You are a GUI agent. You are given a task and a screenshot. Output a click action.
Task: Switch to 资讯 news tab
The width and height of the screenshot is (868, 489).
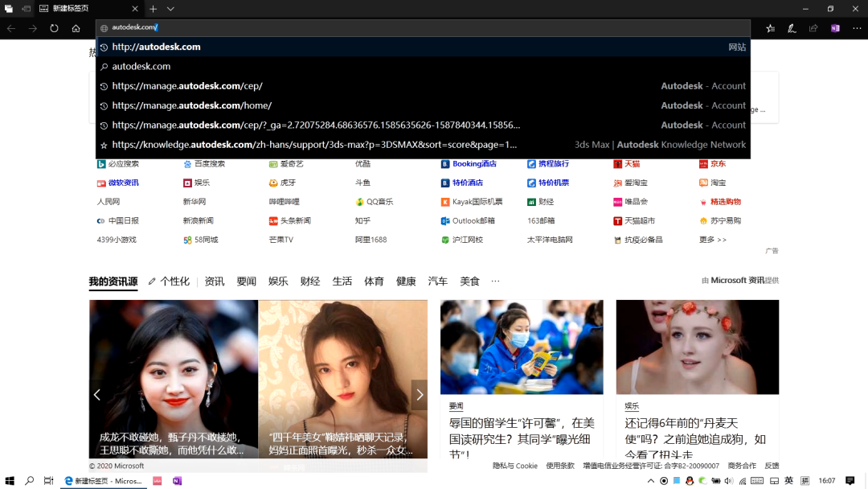(215, 281)
